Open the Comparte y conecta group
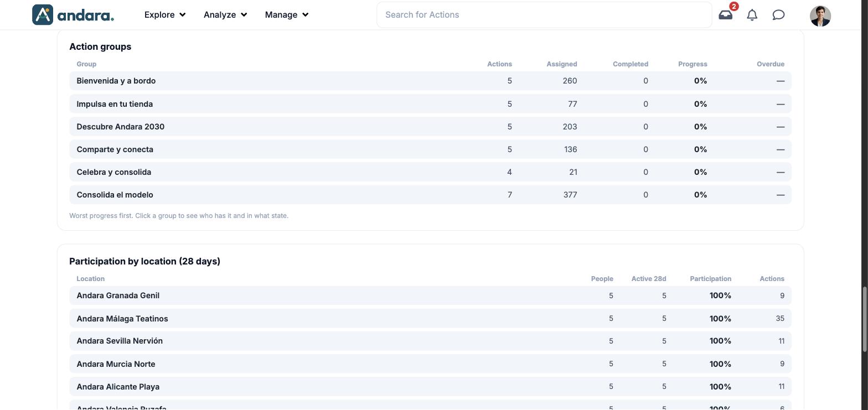868x410 pixels. tap(430, 149)
